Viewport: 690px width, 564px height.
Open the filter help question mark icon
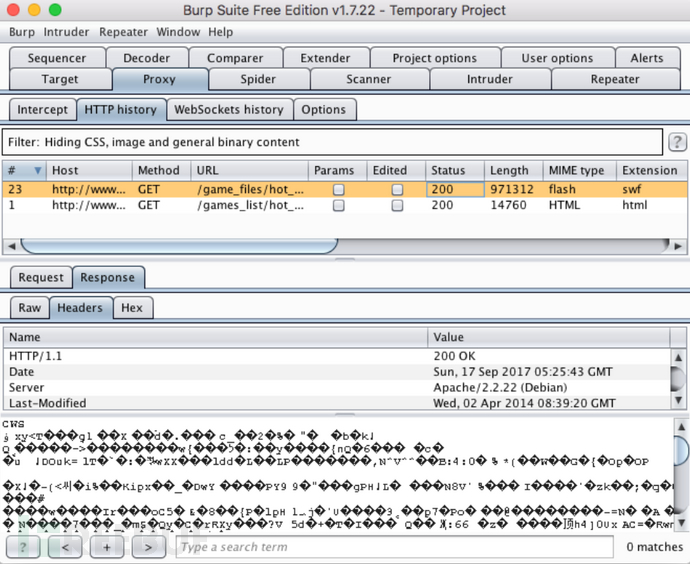677,142
